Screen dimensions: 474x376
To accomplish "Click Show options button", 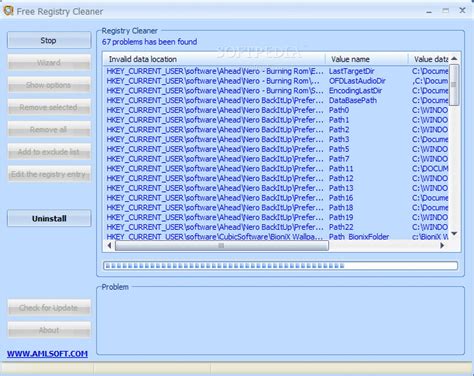I will pyautogui.click(x=49, y=85).
